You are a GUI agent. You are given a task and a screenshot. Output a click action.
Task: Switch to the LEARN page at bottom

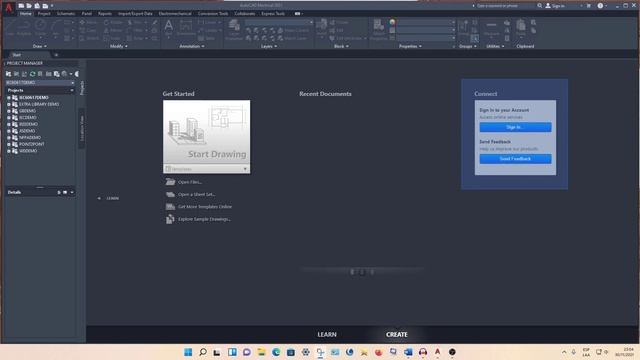[x=327, y=334]
